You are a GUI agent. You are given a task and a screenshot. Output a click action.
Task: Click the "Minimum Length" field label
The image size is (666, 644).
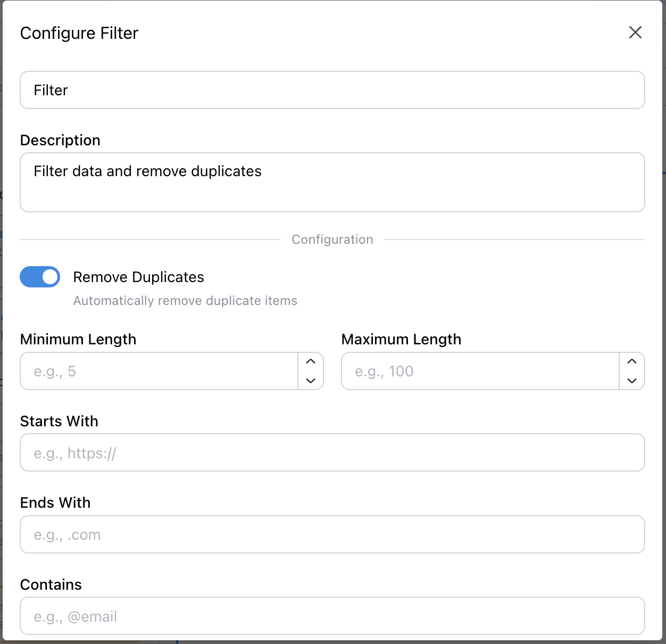(x=78, y=339)
